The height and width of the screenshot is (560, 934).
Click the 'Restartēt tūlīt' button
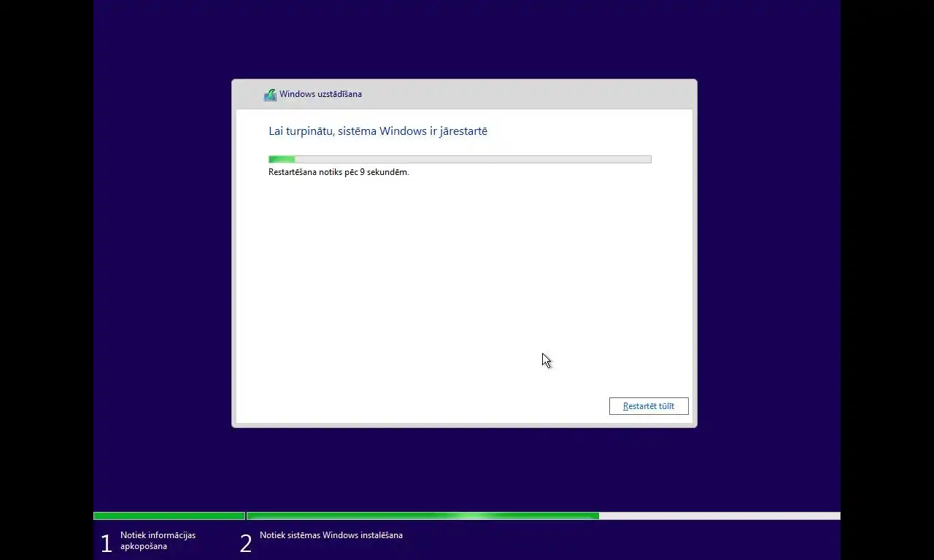[649, 406]
